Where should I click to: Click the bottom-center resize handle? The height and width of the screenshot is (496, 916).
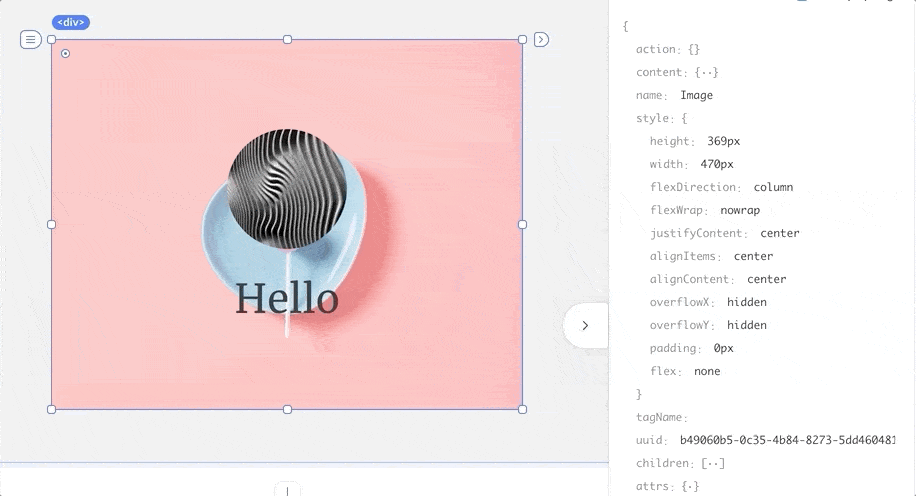click(287, 410)
